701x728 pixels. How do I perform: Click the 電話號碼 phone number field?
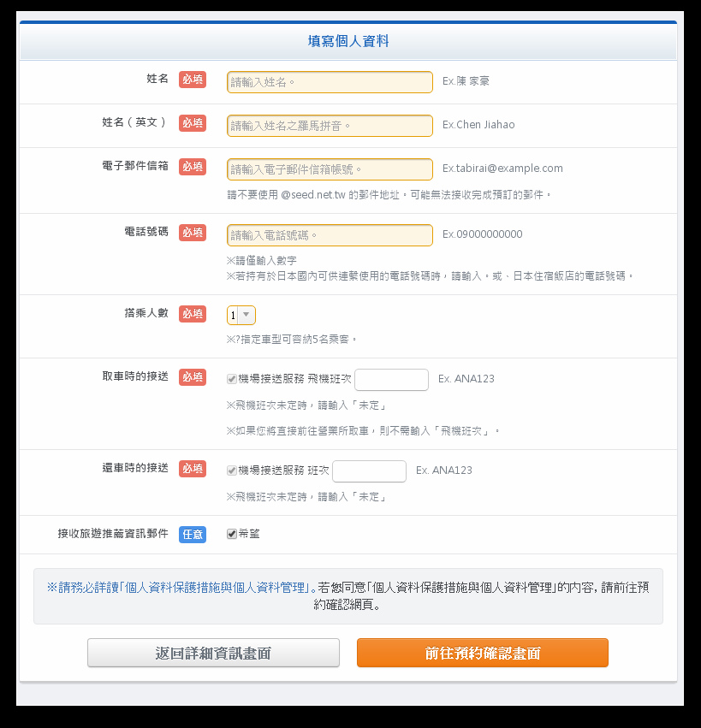(x=330, y=235)
